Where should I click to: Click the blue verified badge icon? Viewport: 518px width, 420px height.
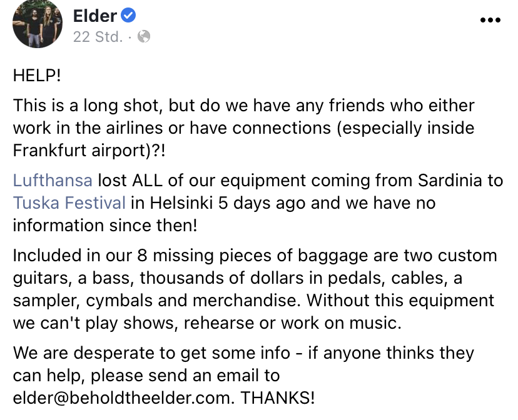(128, 16)
